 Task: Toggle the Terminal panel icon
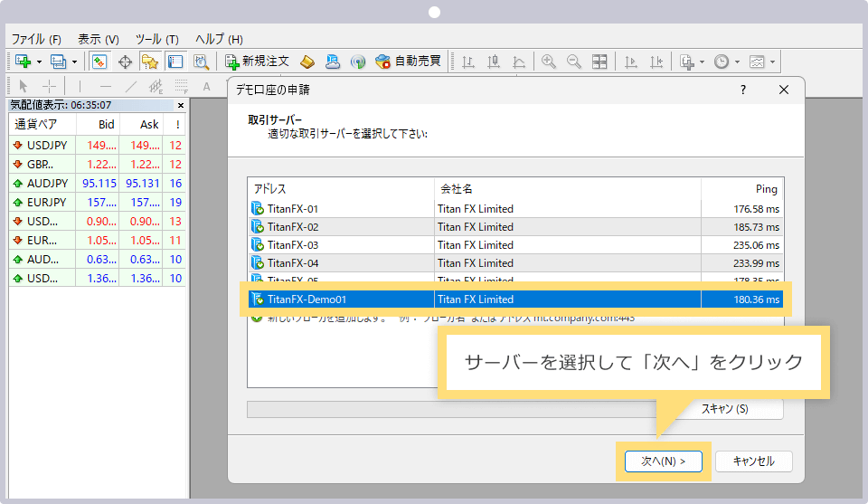[175, 62]
